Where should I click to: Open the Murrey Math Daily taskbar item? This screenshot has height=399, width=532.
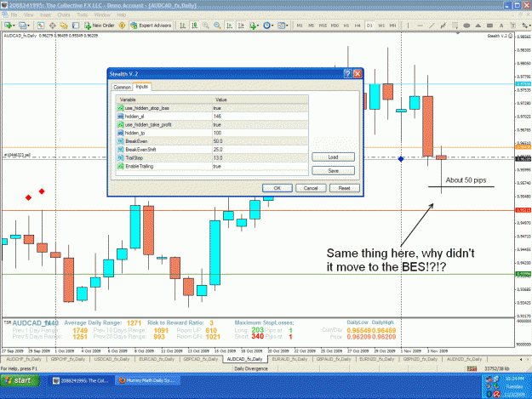(x=147, y=380)
